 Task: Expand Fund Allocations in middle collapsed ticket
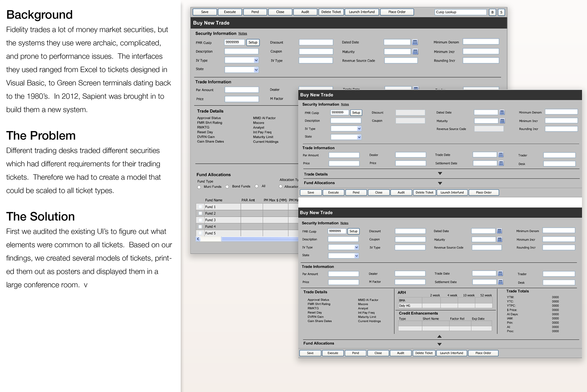click(x=440, y=183)
